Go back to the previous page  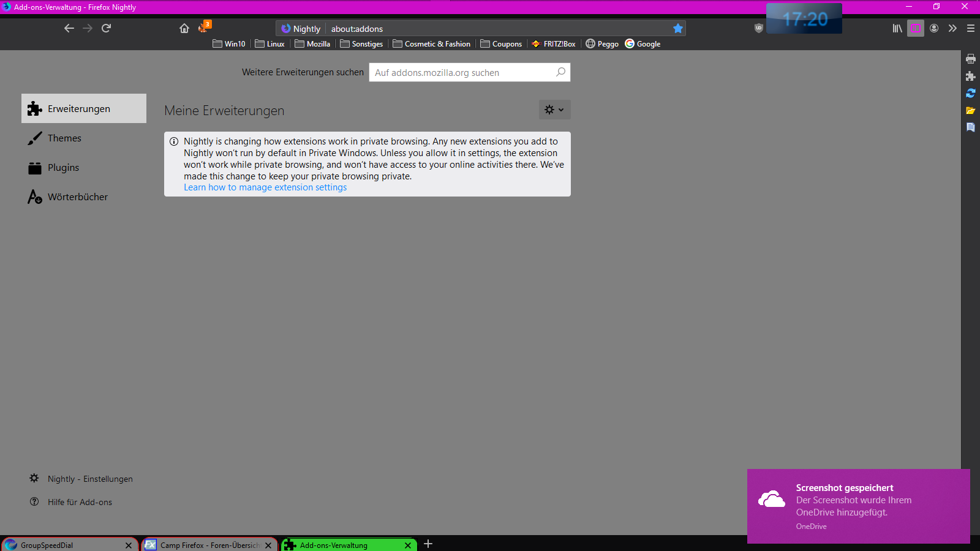tap(69, 28)
